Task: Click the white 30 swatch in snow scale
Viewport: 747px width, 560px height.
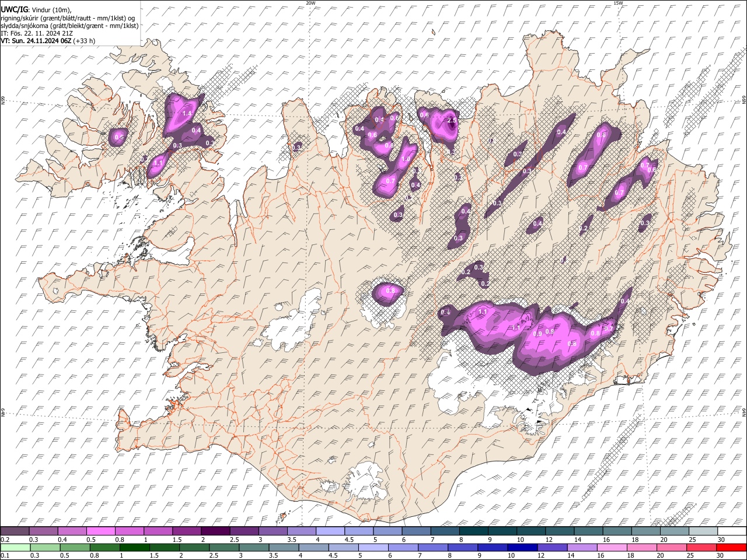Action: [732, 531]
